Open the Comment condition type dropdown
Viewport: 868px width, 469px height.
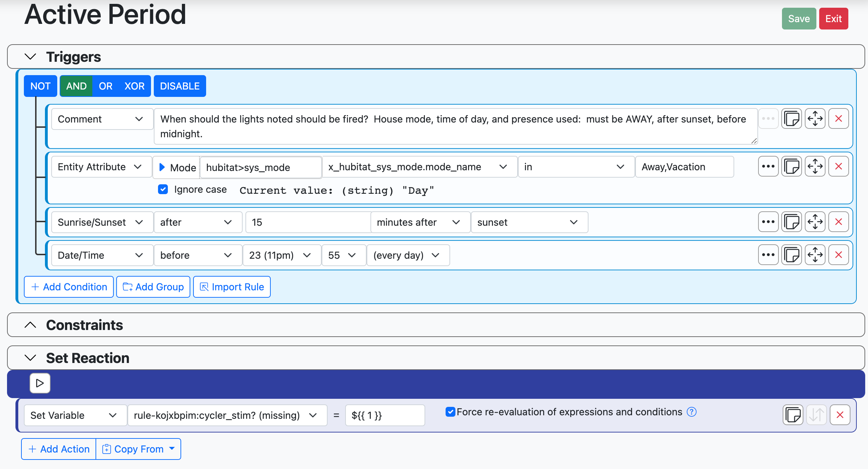click(102, 119)
